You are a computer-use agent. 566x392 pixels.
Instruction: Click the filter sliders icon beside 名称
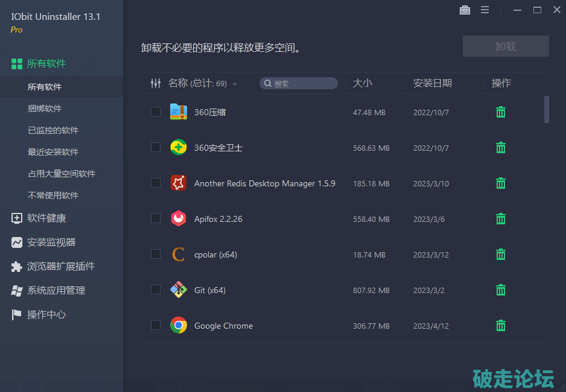click(x=156, y=83)
